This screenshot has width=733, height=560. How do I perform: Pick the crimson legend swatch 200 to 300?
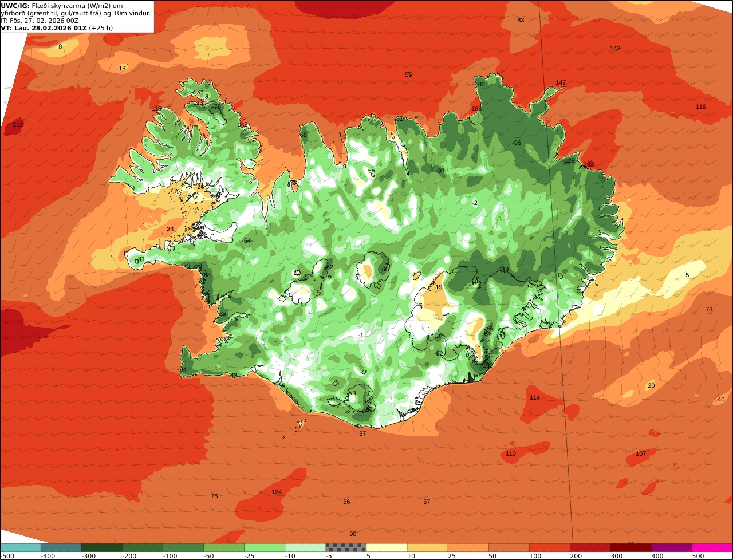pos(590,547)
